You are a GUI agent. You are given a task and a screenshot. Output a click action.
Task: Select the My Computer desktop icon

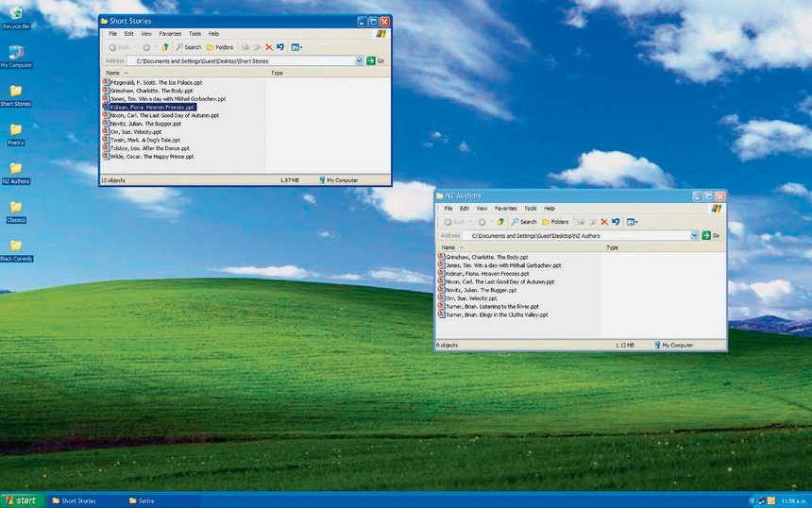16,57
